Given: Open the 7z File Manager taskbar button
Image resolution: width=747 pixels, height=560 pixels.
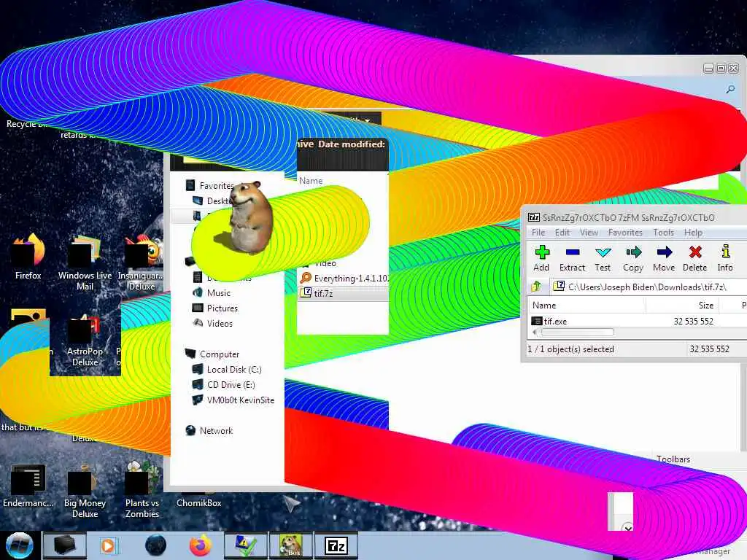Looking at the screenshot, I should [336, 545].
